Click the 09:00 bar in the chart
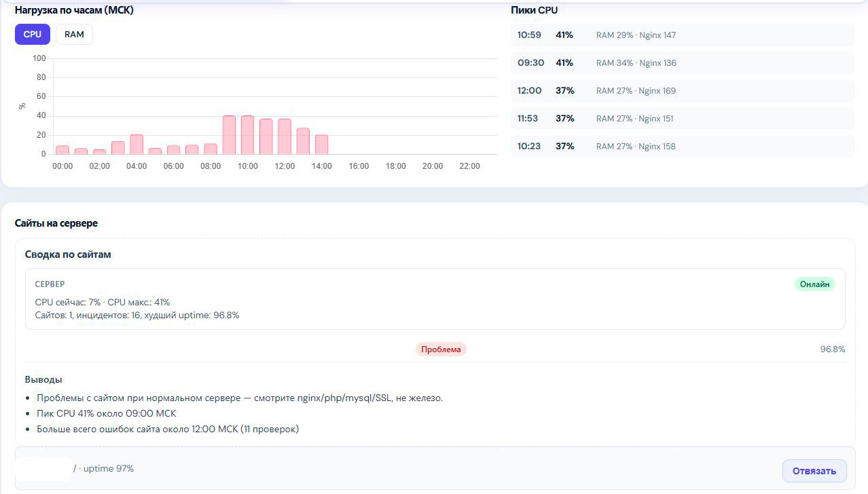The height and width of the screenshot is (494, 868). pos(230,135)
